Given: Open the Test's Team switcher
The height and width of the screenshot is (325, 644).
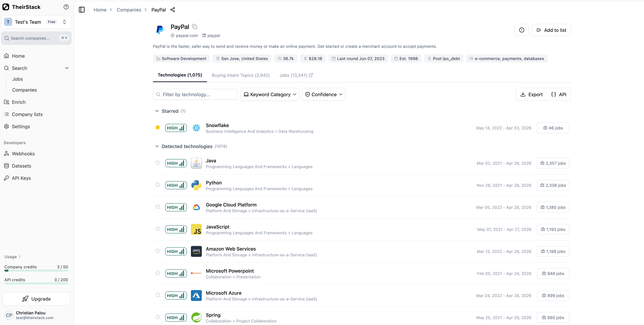Looking at the screenshot, I should coord(36,22).
